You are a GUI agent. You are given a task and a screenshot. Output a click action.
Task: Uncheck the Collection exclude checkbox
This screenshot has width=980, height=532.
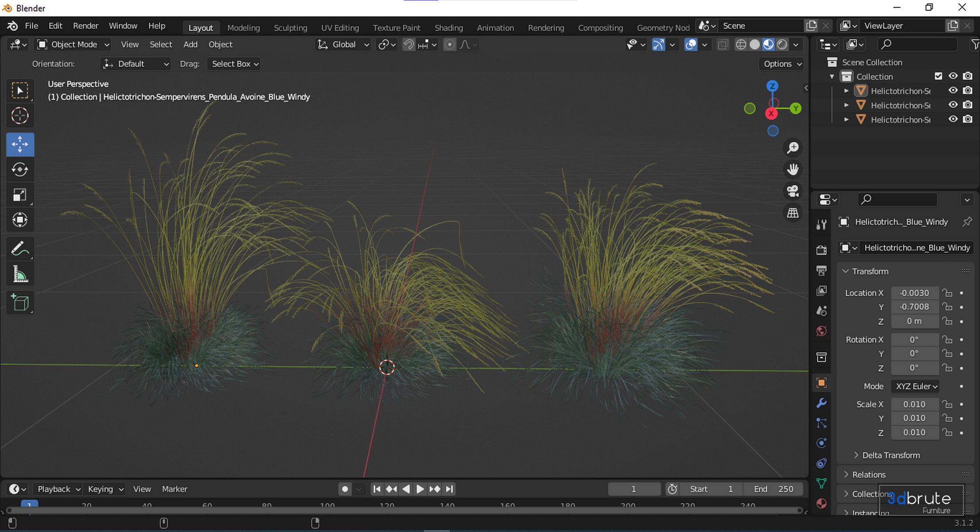point(938,76)
